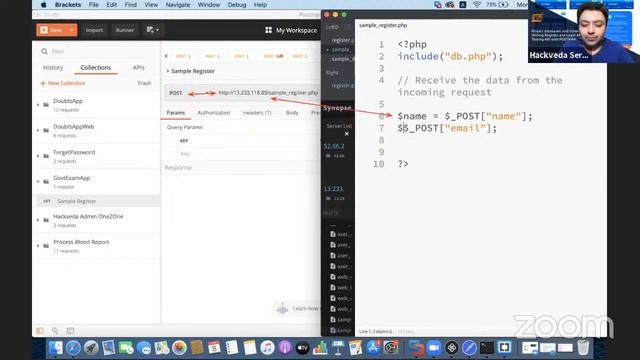Select the Body request tab
Viewport: 640px width, 360px height.
292,113
